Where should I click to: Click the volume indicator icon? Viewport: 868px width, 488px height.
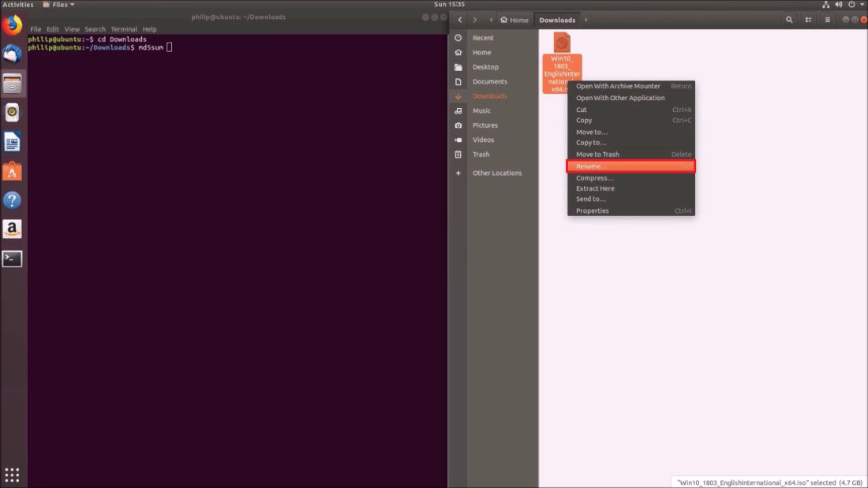pyautogui.click(x=839, y=5)
